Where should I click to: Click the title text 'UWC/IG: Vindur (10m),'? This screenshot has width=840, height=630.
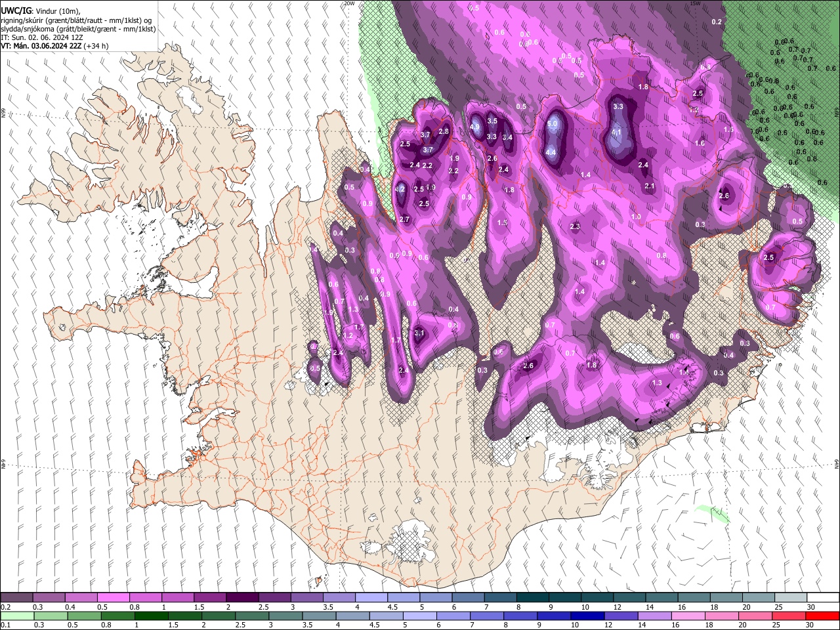[x=40, y=10]
